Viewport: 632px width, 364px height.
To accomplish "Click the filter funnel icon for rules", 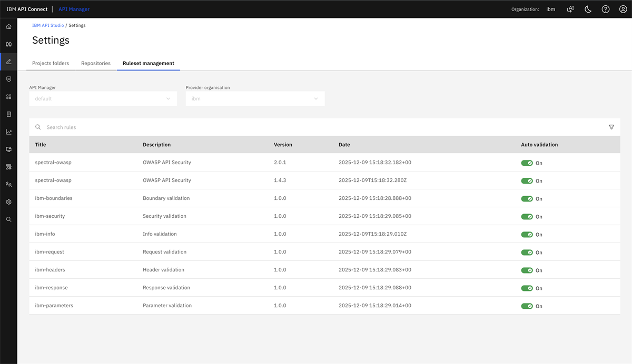I will [611, 127].
